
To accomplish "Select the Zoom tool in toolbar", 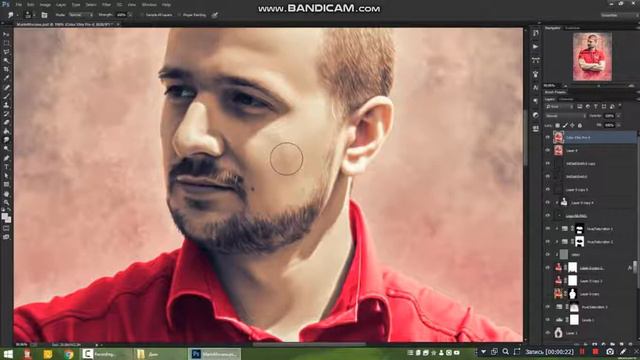I will [6, 202].
